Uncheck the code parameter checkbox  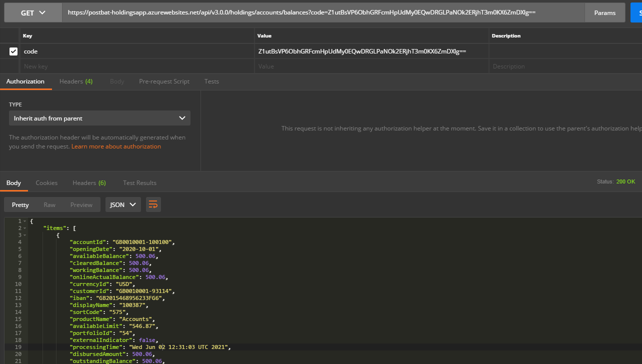coord(13,51)
